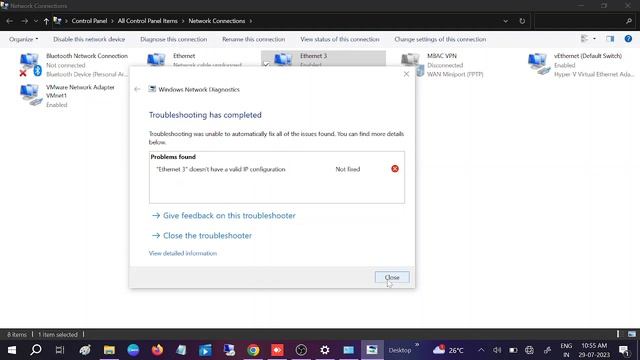Dismiss dialog with the X button
Screen dimensions: 640x360
pos(406,74)
